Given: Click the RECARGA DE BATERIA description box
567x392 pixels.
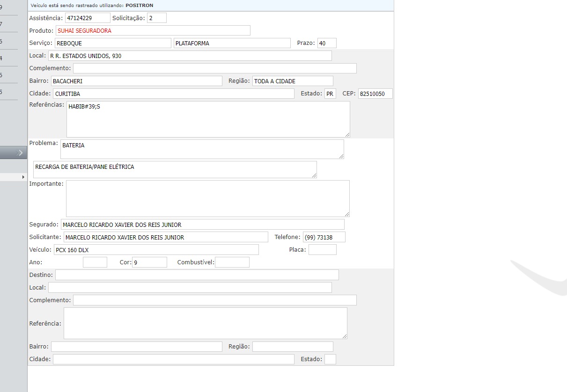Looking at the screenshot, I should point(175,169).
